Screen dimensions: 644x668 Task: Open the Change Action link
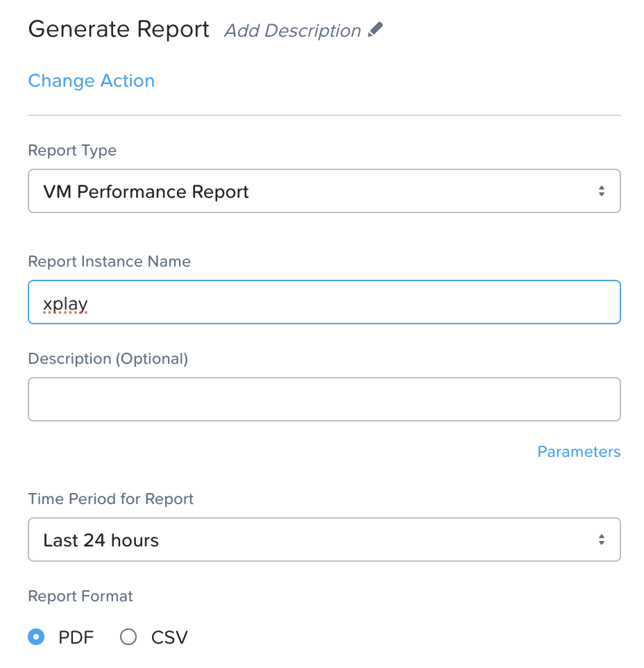(91, 81)
